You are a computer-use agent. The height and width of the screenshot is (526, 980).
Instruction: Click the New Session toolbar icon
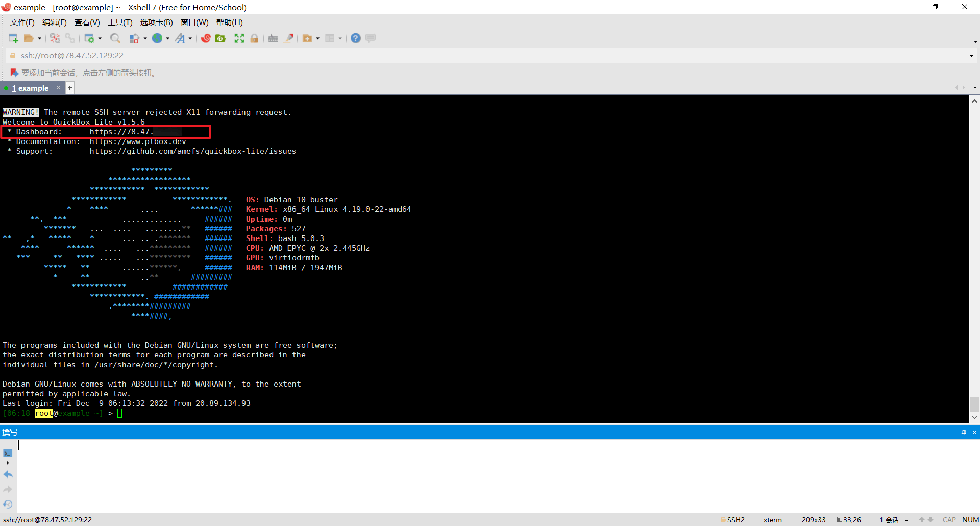pos(13,38)
